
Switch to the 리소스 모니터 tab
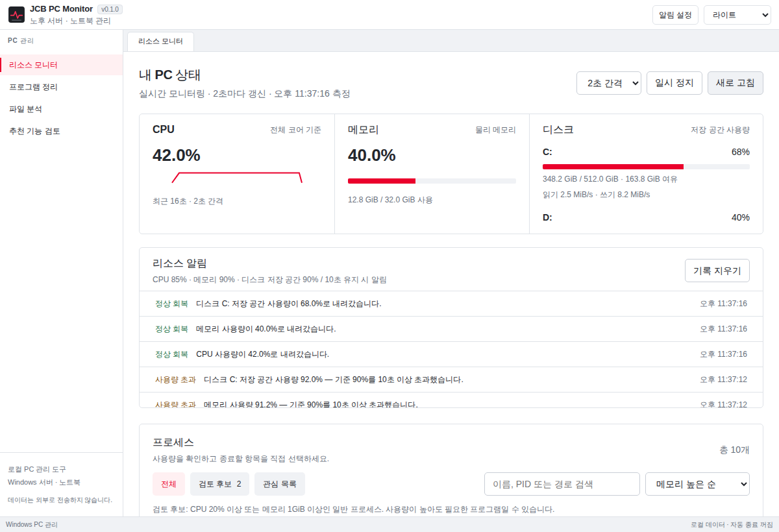pos(160,42)
